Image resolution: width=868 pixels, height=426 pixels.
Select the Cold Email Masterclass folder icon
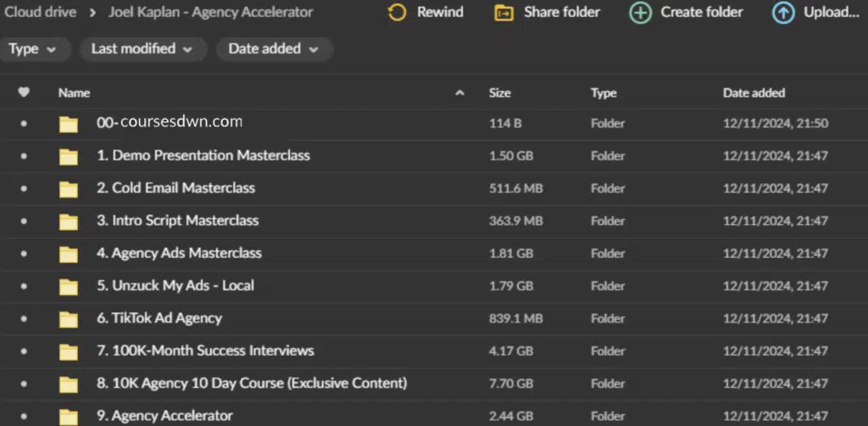[69, 189]
